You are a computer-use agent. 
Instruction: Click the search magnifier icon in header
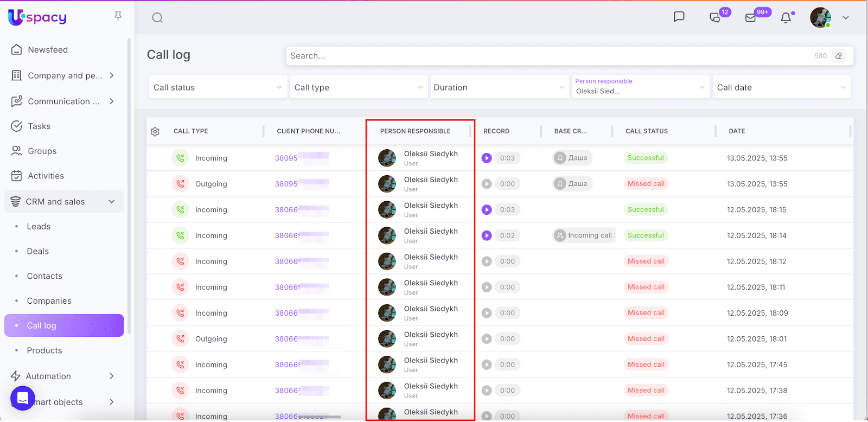(157, 18)
